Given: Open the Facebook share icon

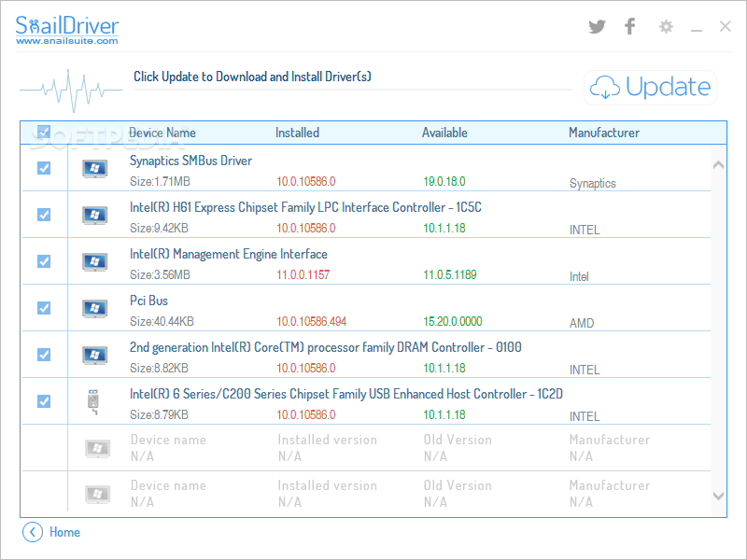Looking at the screenshot, I should [629, 26].
